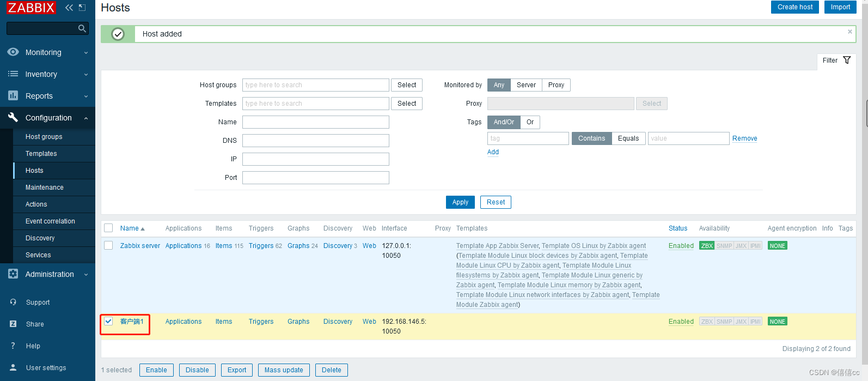
Task: Click the IPMI badge in the 192.168.146.5 row
Action: click(x=755, y=322)
